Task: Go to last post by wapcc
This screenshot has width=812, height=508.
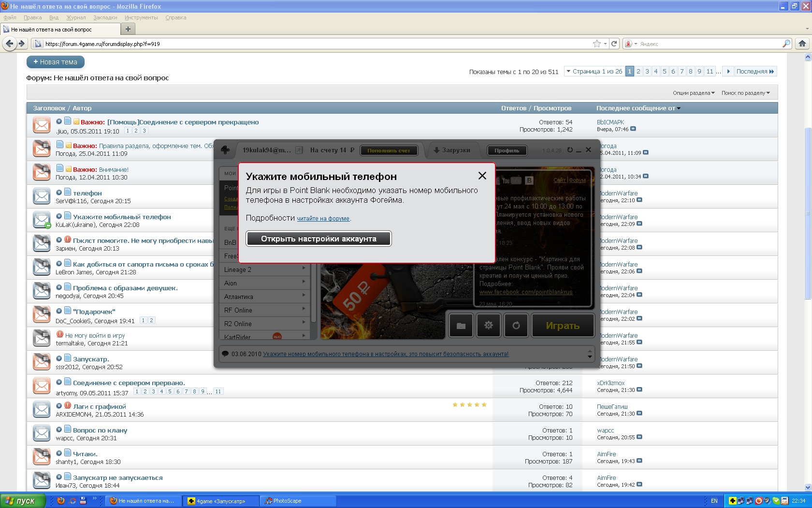Action: (x=639, y=437)
